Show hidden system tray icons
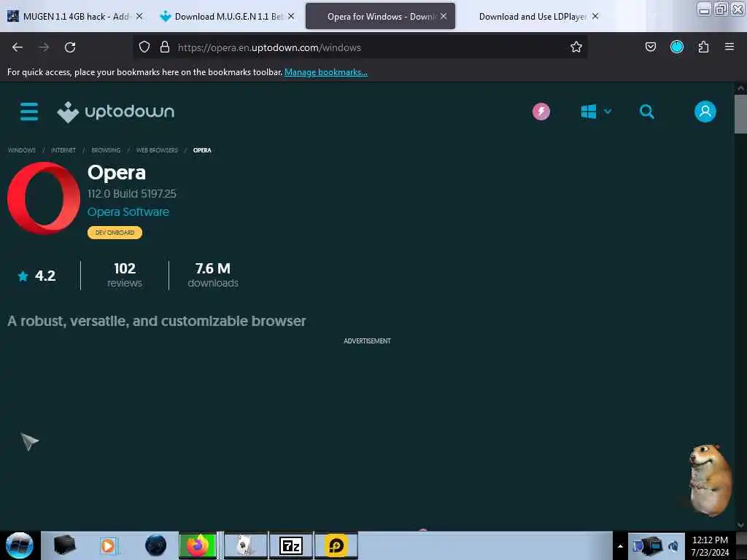Viewport: 747px width, 560px height. pyautogui.click(x=620, y=546)
